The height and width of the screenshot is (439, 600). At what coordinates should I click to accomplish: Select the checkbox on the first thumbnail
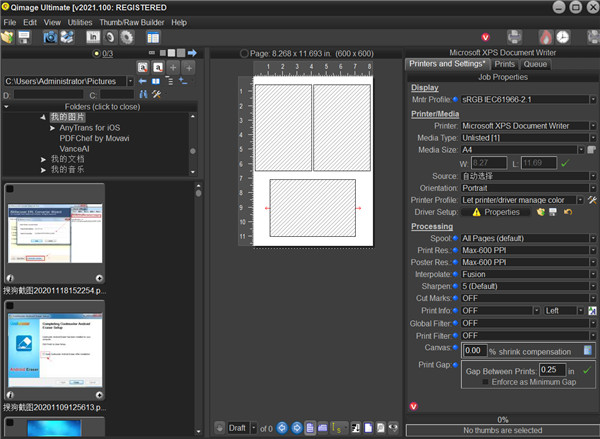coord(10,188)
